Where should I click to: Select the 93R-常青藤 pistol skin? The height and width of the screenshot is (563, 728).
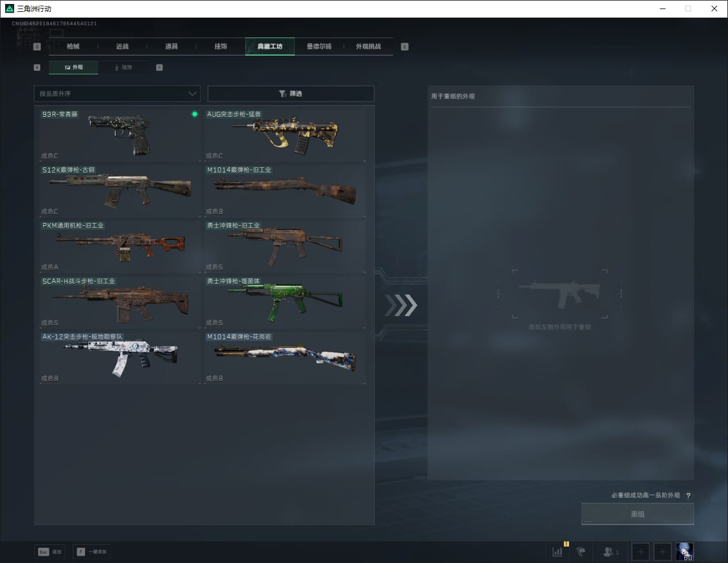coord(119,133)
